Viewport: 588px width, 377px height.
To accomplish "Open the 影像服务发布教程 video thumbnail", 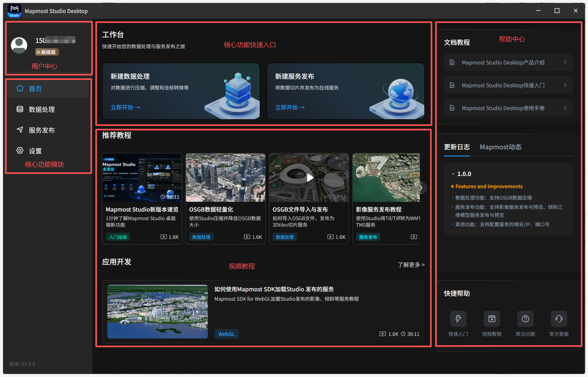I will [x=386, y=178].
